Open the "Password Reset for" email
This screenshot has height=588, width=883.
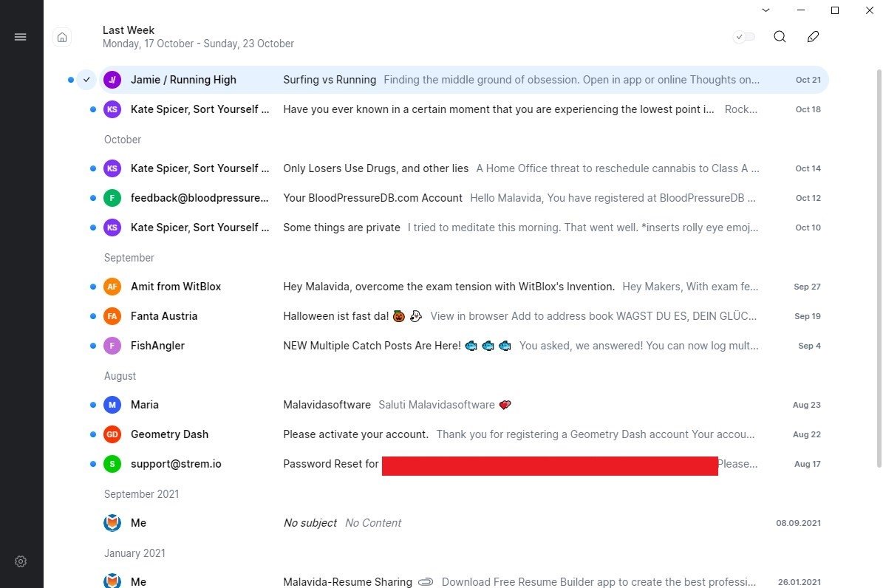pos(331,464)
